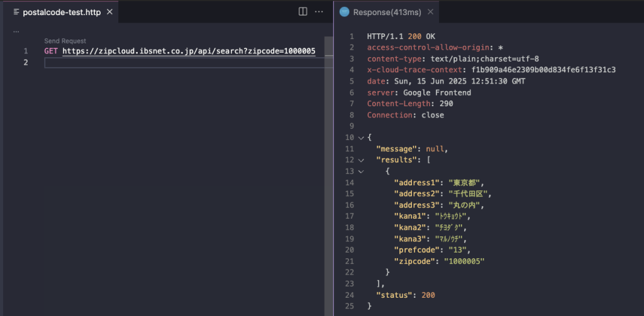Viewport: 644px width, 316px height.
Task: Click Send Request above the GET line
Action: tap(65, 41)
